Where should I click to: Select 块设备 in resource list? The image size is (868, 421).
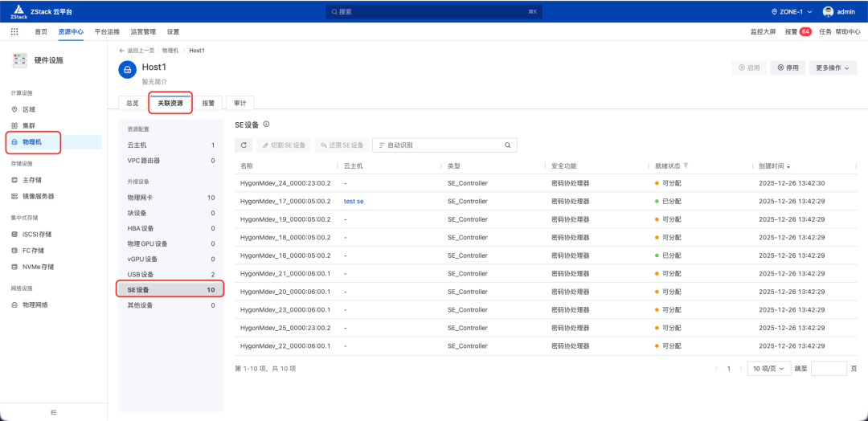click(x=171, y=213)
